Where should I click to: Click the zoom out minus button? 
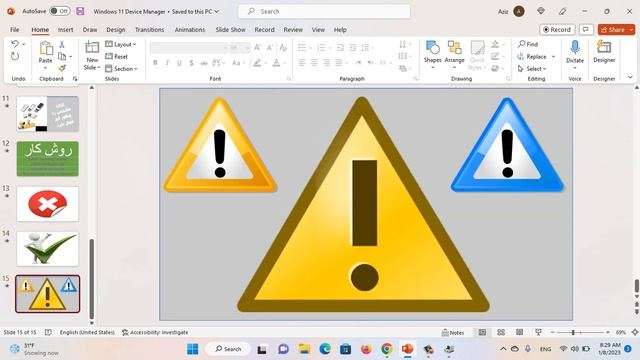[x=552, y=332]
